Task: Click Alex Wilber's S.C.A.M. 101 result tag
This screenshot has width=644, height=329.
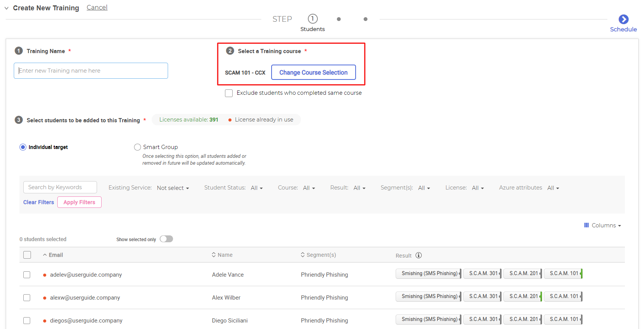Action: pyautogui.click(x=563, y=297)
